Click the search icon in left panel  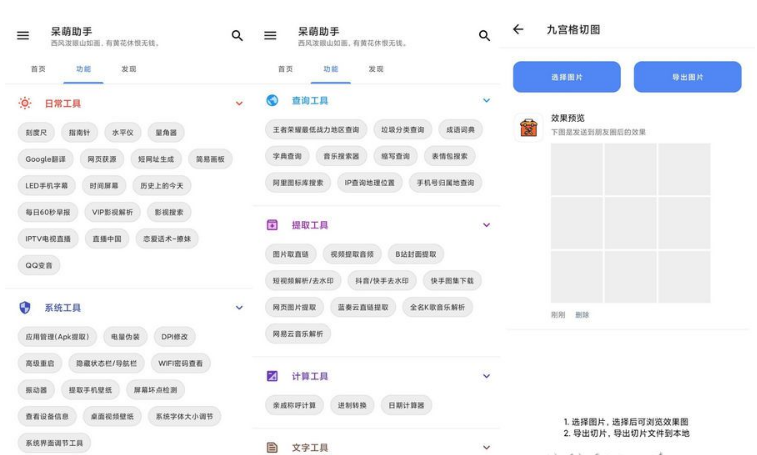[x=237, y=36]
